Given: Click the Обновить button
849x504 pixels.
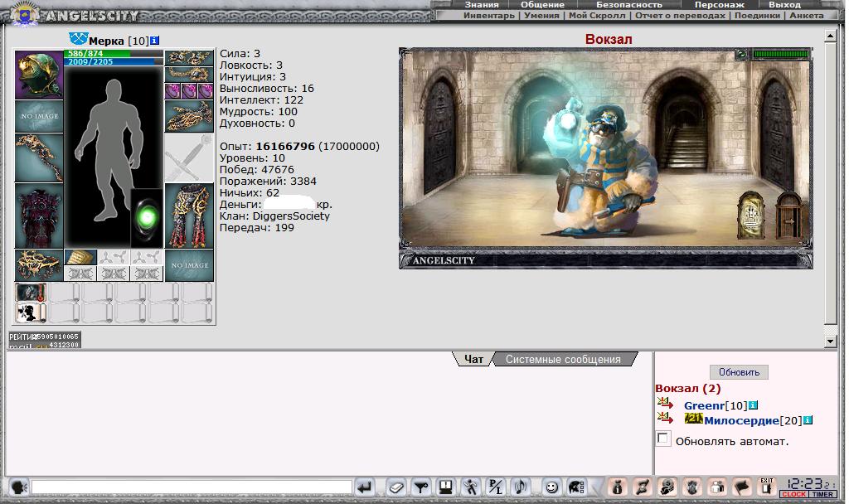Looking at the screenshot, I should click(739, 372).
